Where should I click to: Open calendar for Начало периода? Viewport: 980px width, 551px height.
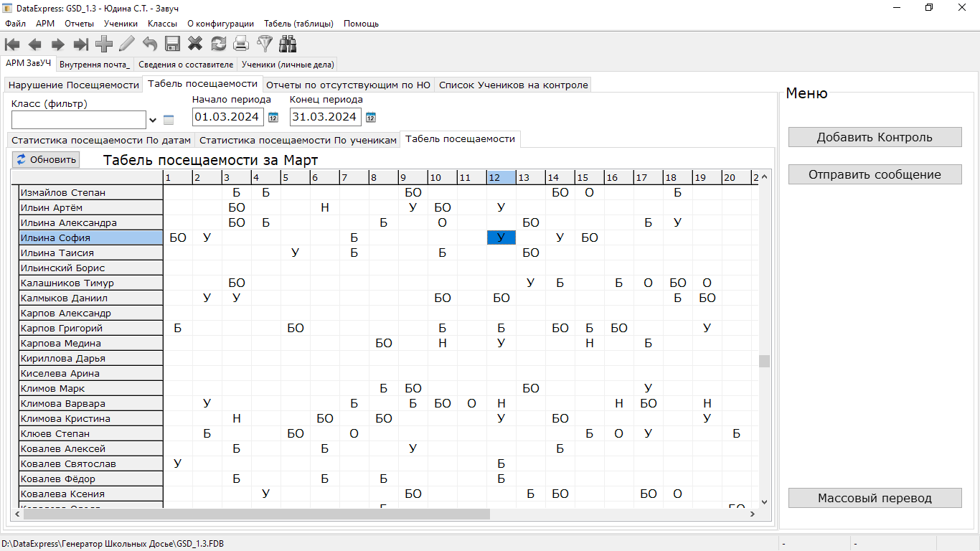point(273,118)
